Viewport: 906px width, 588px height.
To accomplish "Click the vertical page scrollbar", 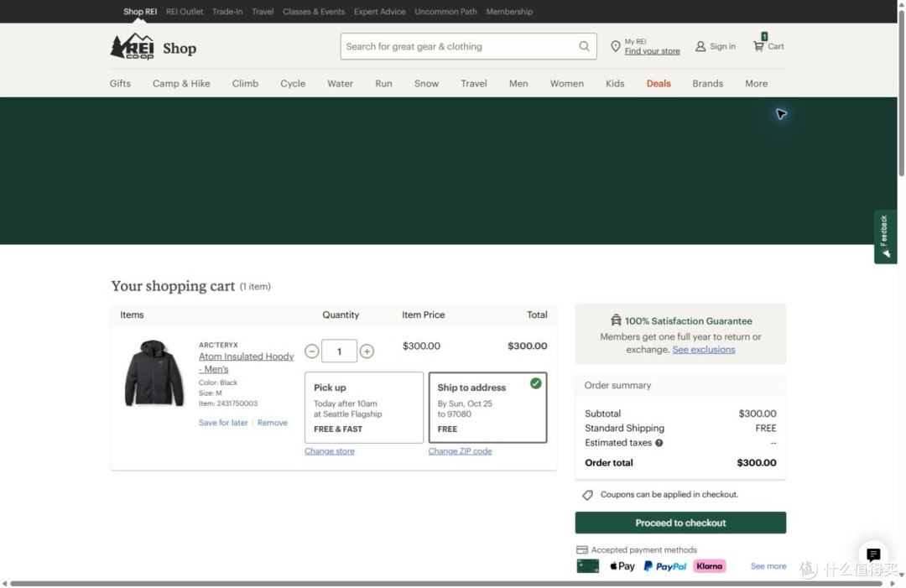I will [x=901, y=92].
